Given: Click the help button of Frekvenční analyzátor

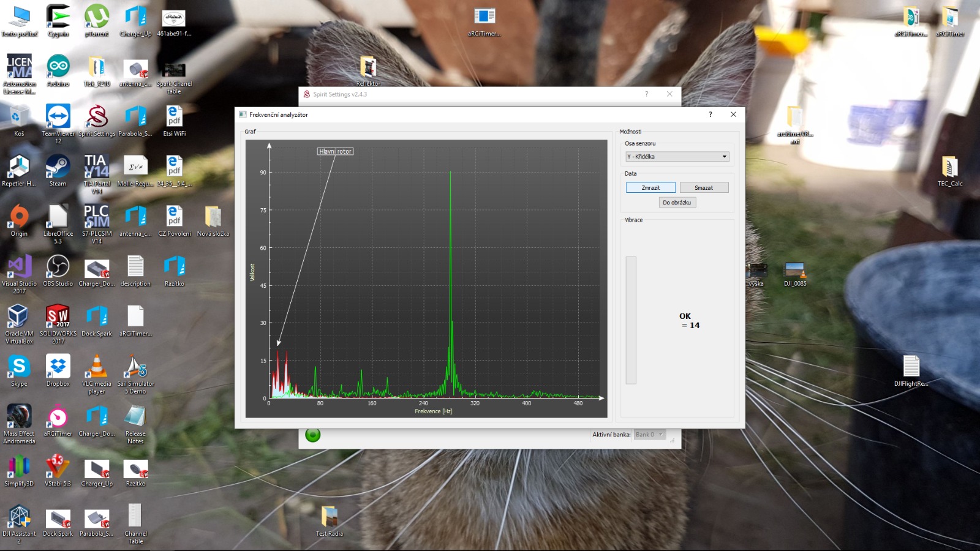Looking at the screenshot, I should click(710, 114).
